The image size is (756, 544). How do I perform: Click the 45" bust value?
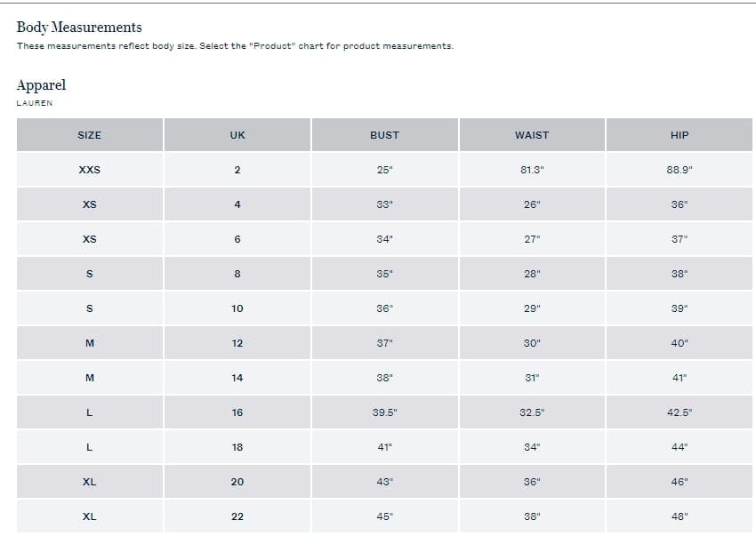(384, 516)
